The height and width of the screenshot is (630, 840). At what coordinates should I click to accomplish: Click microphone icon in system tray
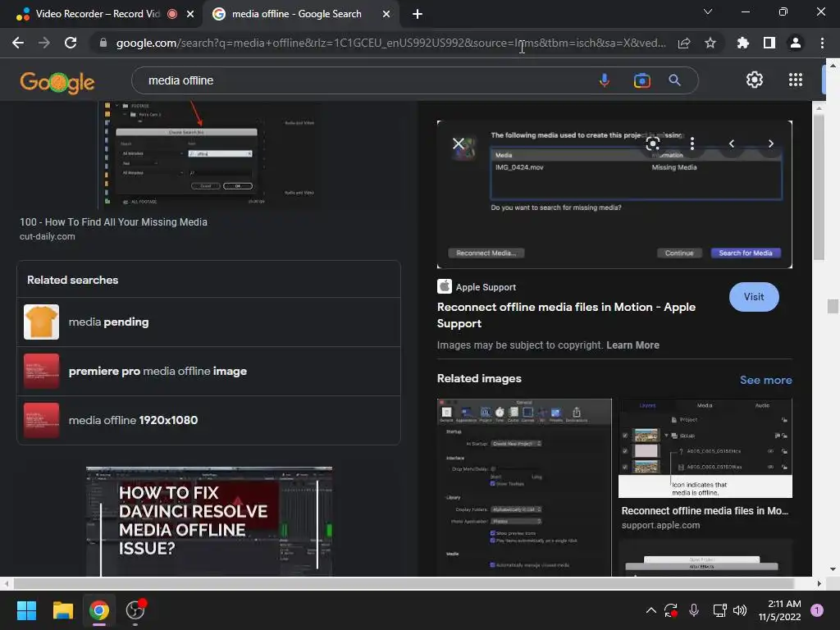coord(694,610)
